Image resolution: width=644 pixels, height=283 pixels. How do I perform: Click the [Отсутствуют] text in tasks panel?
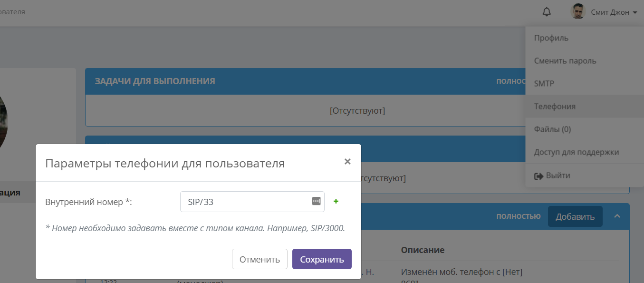(357, 111)
